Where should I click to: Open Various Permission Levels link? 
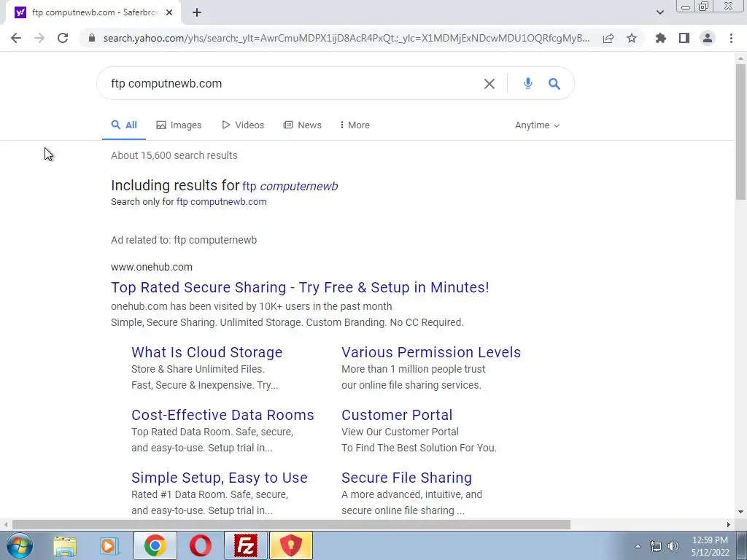pos(431,352)
